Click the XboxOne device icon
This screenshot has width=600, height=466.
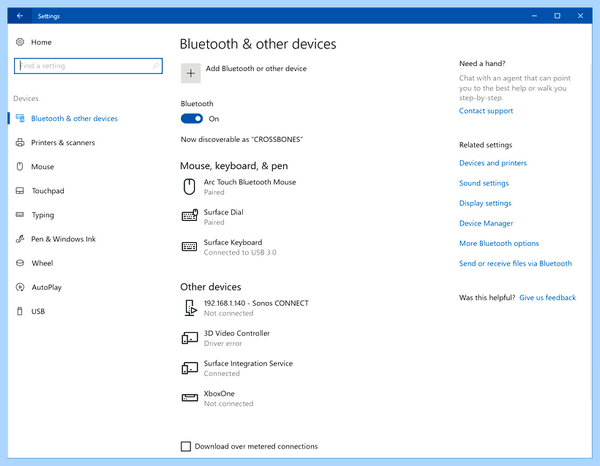[190, 398]
